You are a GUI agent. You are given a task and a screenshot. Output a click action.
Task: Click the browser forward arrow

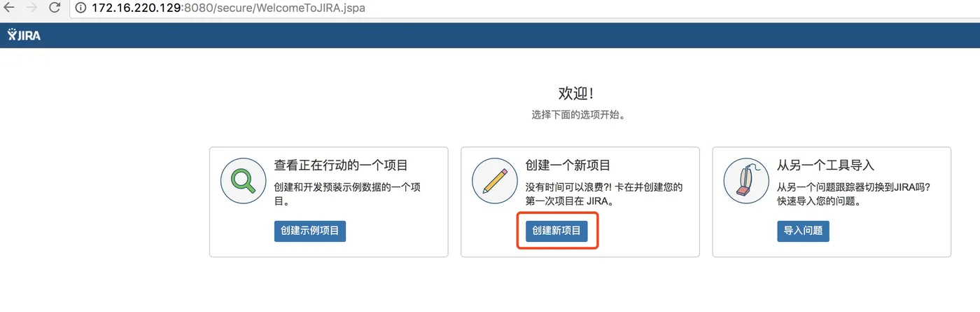(31, 8)
